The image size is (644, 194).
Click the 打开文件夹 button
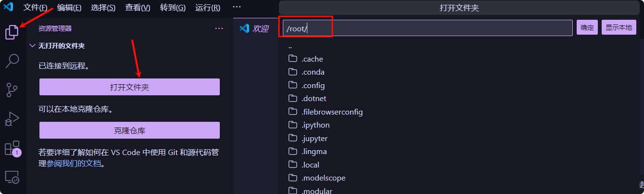click(129, 87)
